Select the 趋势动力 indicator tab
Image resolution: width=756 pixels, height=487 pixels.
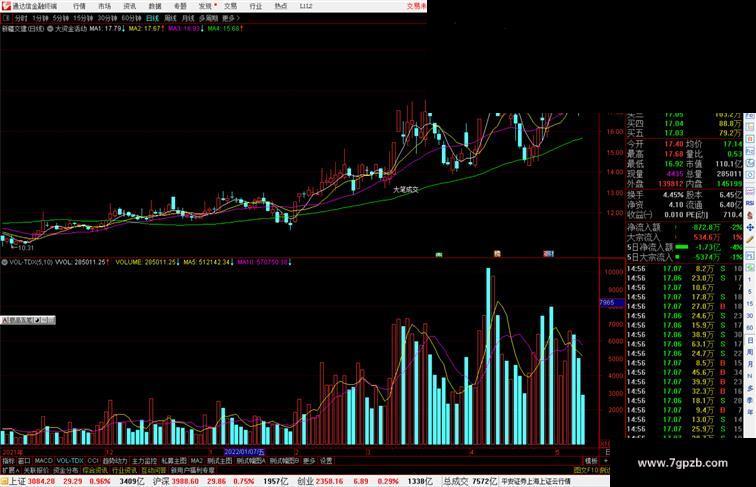(115, 461)
